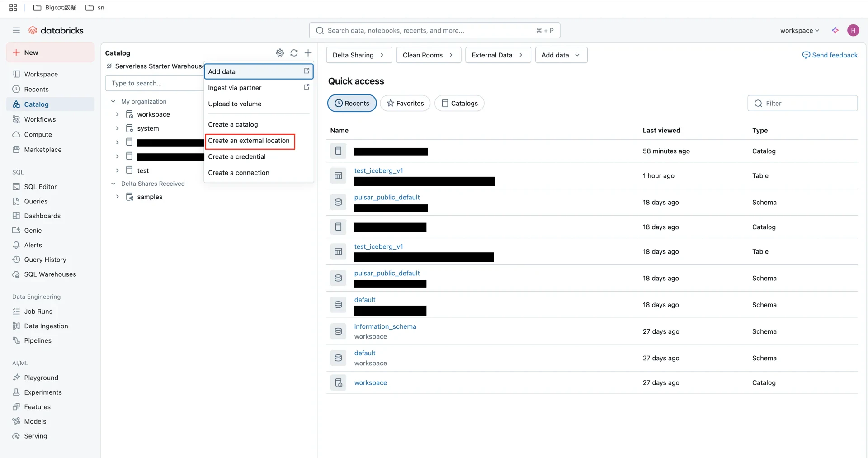868x458 pixels.
Task: Expand the system catalog tree node
Action: point(117,128)
